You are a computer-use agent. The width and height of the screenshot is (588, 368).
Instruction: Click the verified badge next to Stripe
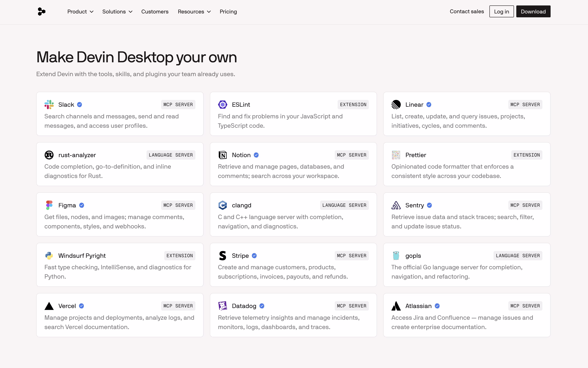(254, 255)
